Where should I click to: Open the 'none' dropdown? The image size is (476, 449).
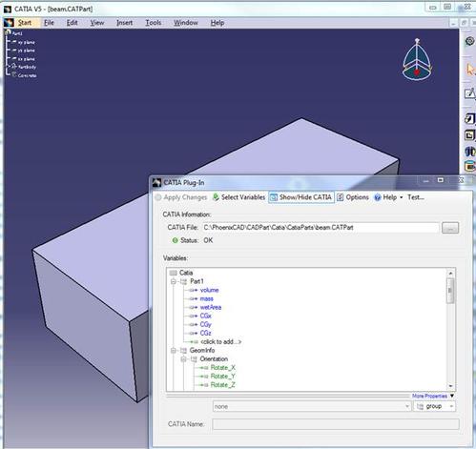[312, 406]
